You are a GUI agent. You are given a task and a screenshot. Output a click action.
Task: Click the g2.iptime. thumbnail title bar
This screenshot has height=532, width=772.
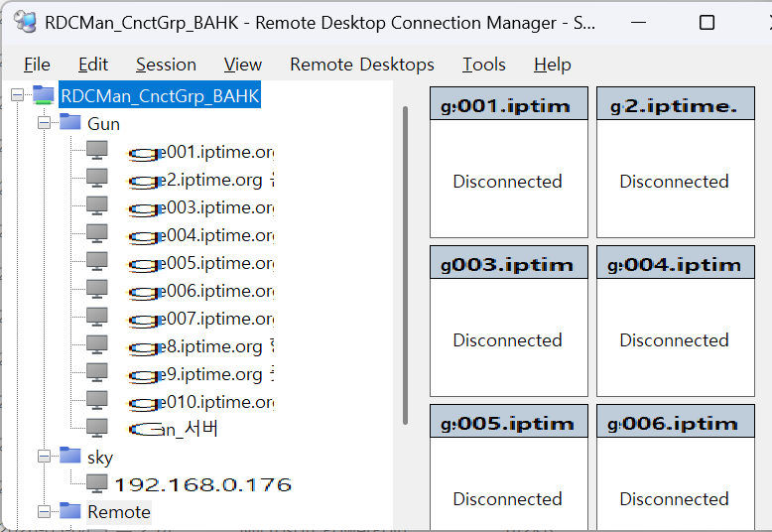(x=675, y=103)
